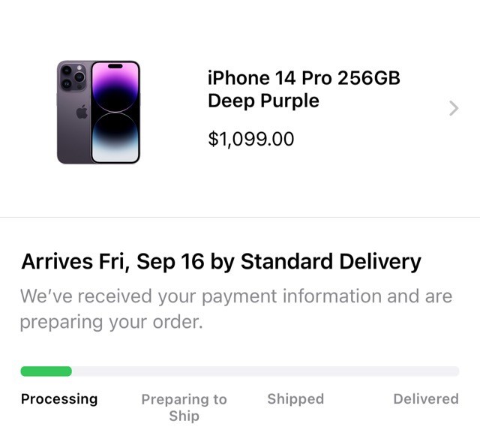Screen dimensions: 480x448
Task: Select the Shipped stage label
Action: pyautogui.click(x=295, y=398)
